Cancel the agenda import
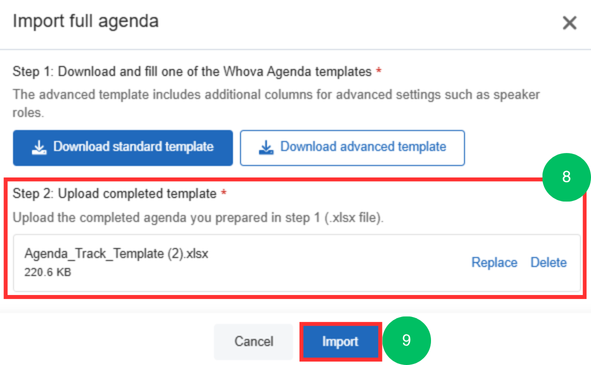 tap(254, 342)
